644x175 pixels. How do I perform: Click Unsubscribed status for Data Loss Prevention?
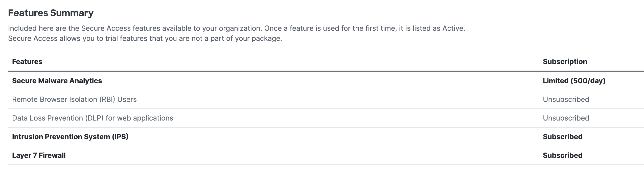566,118
